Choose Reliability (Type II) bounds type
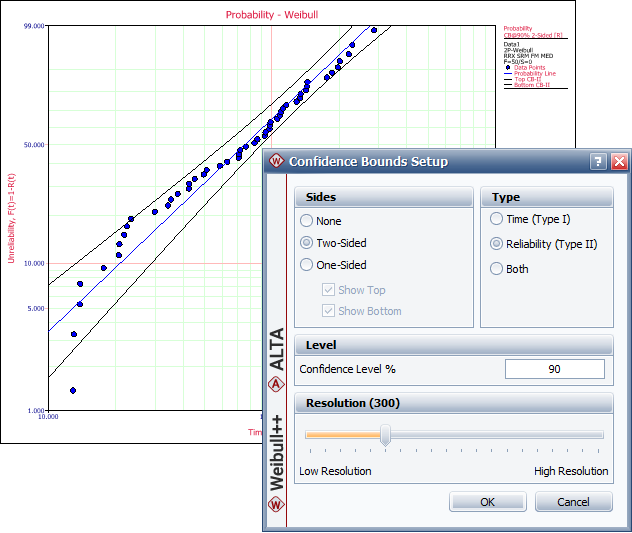This screenshot has width=632, height=533. 496,243
